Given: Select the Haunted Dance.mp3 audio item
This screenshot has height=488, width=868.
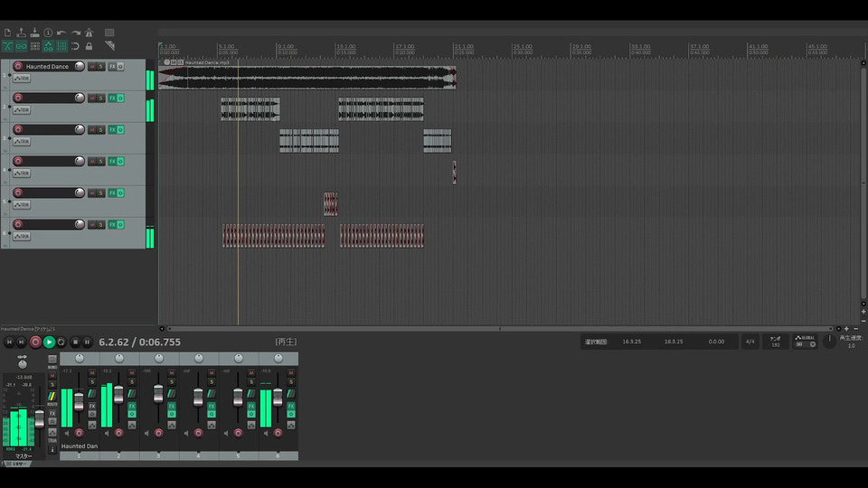Looking at the screenshot, I should tap(307, 77).
